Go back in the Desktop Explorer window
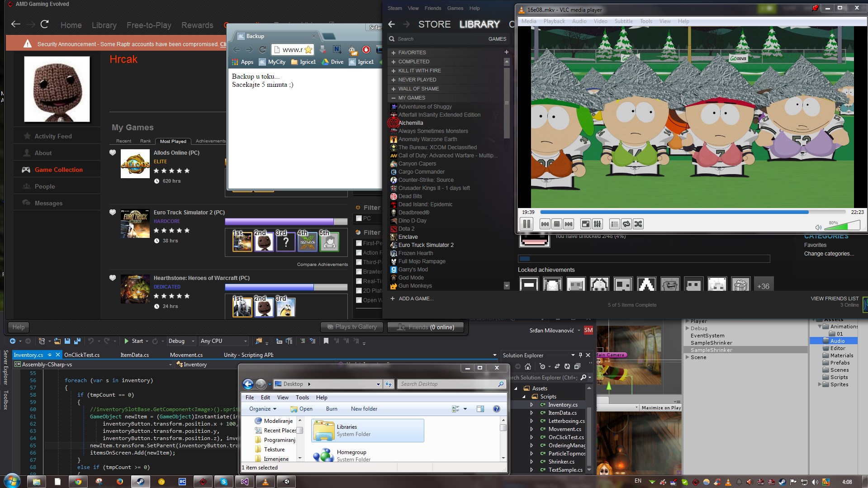Screen dimensions: 868x488 click(248, 384)
